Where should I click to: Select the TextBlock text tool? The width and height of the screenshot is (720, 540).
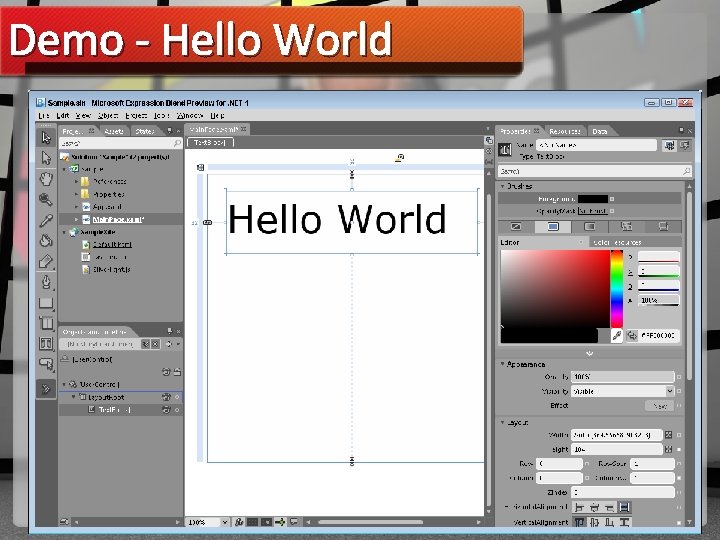tap(46, 343)
